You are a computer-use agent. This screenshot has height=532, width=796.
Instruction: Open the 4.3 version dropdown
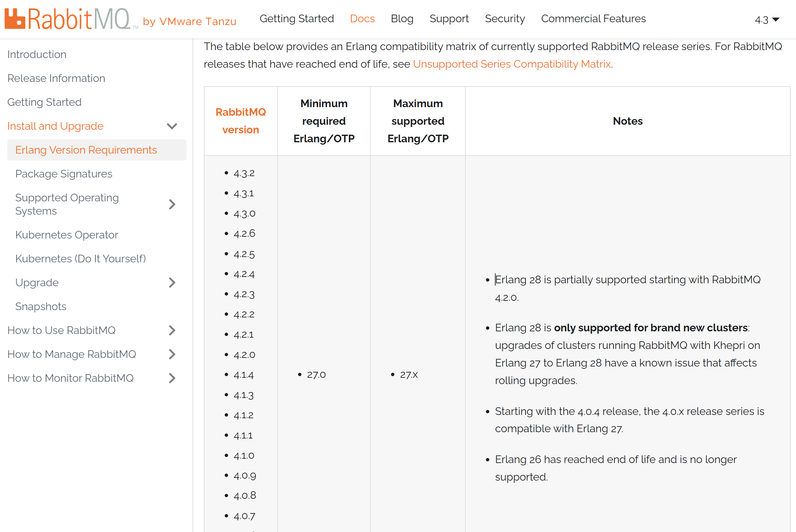[x=767, y=20]
